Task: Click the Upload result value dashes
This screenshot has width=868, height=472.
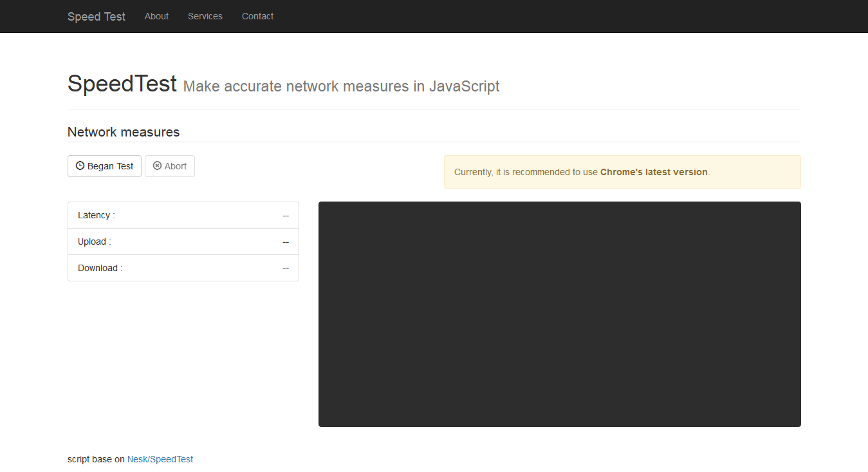Action: point(286,241)
